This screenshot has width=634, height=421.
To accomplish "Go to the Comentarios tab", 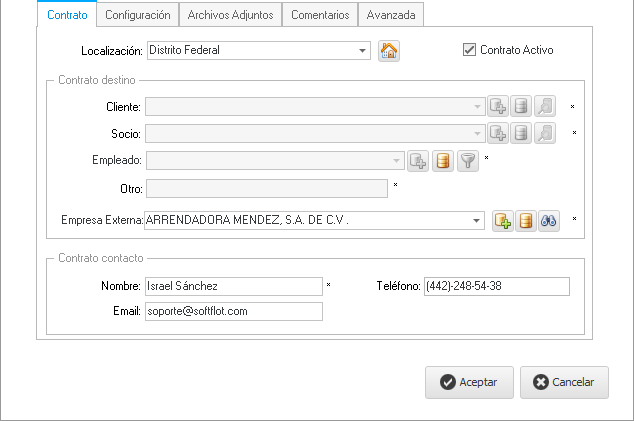I will click(x=320, y=15).
